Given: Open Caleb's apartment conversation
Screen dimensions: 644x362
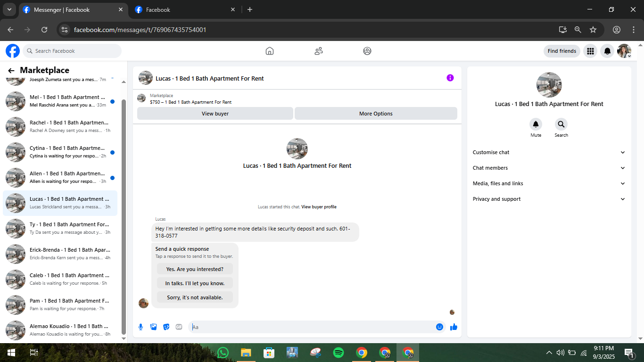Looking at the screenshot, I should click(60, 279).
